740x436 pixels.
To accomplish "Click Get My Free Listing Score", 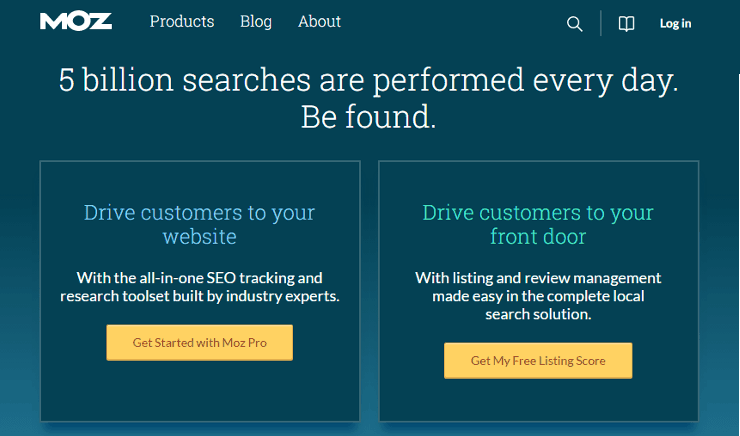I will click(538, 361).
